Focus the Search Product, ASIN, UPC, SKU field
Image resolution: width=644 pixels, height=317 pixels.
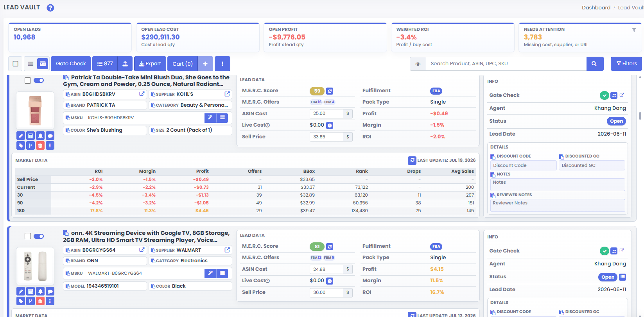pos(506,64)
